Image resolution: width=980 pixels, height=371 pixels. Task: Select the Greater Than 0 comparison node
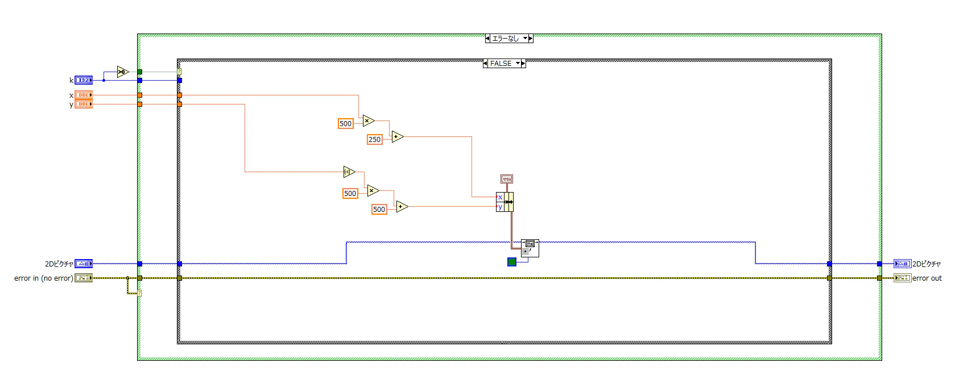(x=123, y=72)
